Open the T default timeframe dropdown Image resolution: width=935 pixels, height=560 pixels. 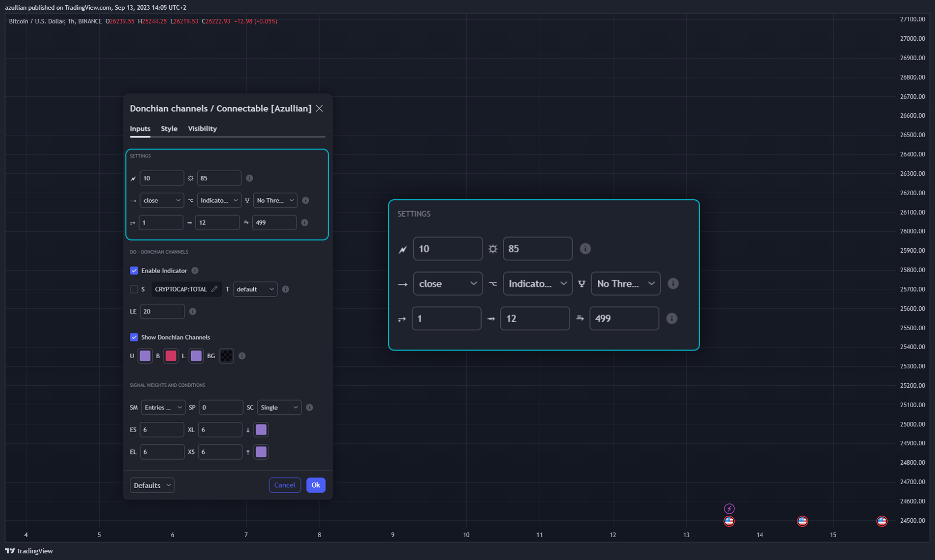[x=255, y=289]
